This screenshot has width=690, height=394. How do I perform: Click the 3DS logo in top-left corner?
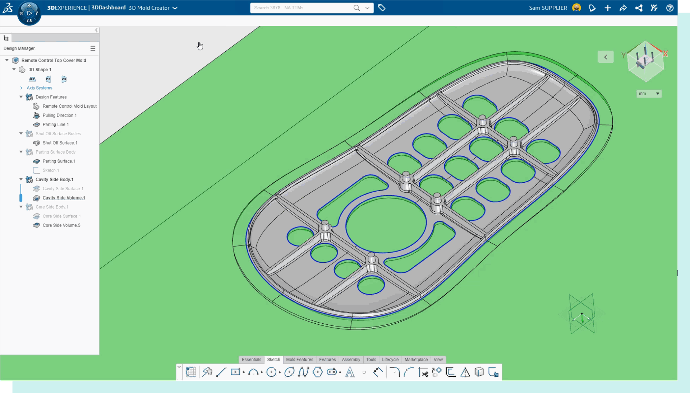coord(7,7)
